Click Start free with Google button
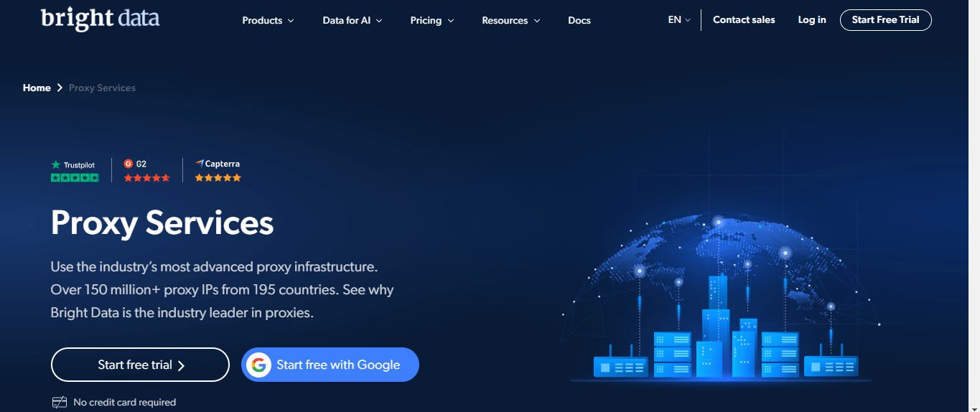980x412 pixels. coord(330,365)
